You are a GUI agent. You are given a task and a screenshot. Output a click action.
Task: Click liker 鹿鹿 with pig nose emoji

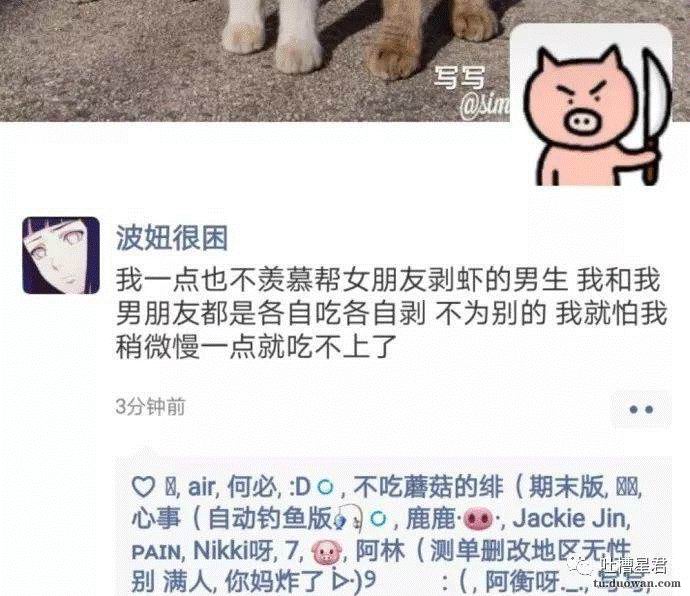pos(453,519)
